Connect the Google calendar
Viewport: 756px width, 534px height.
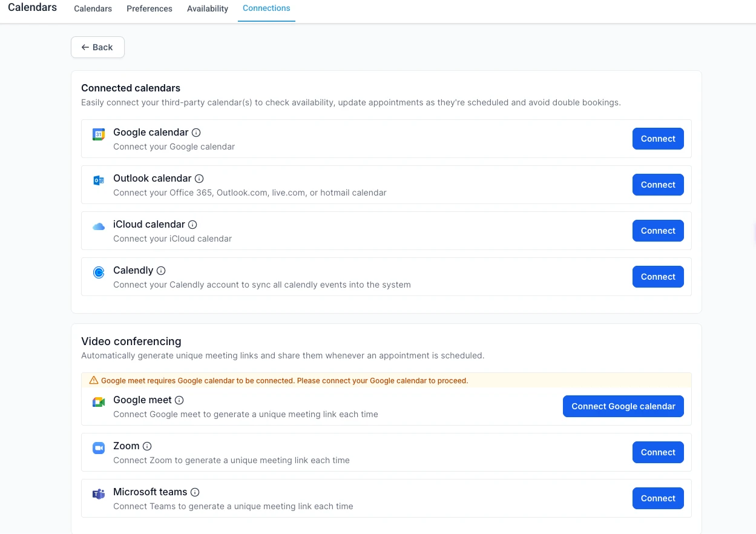tap(658, 139)
